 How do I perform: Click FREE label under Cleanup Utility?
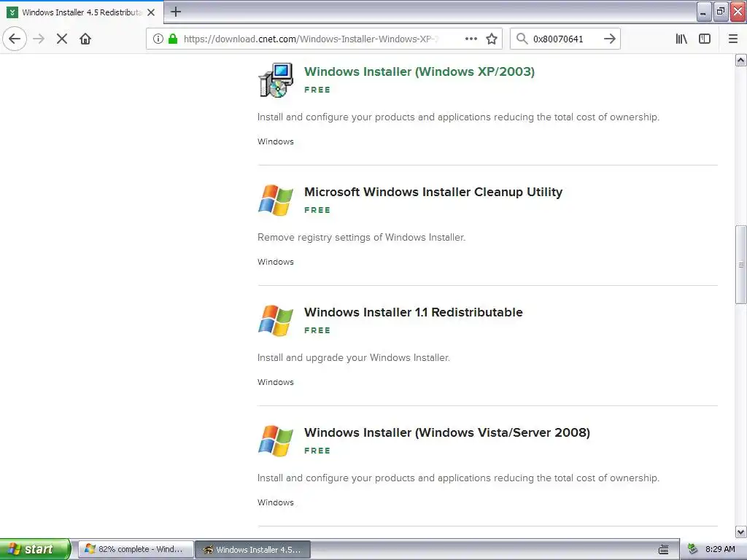(317, 210)
